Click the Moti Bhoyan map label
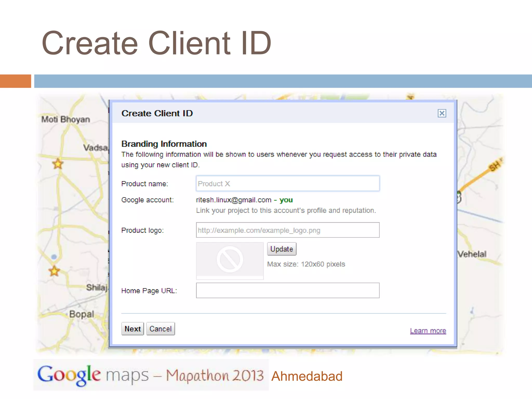The image size is (532, 399). point(66,119)
